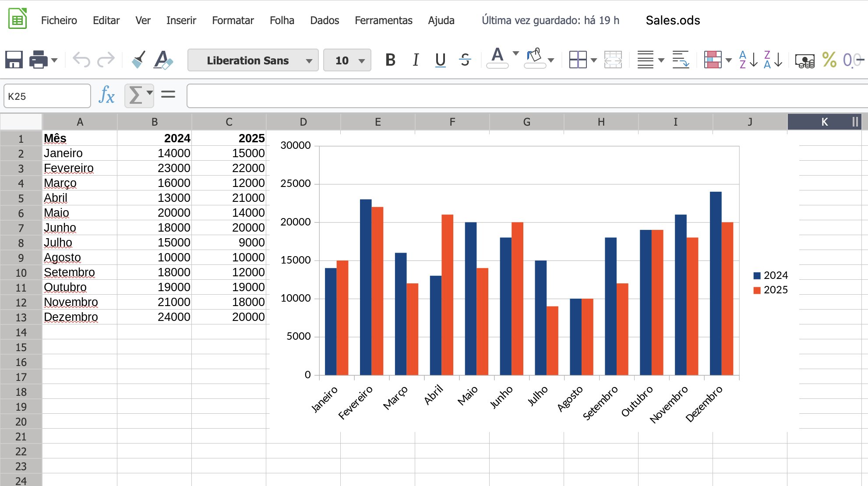Viewport: 868px width, 486px height.
Task: Sort ascending with the A-Z icon
Action: pos(748,60)
